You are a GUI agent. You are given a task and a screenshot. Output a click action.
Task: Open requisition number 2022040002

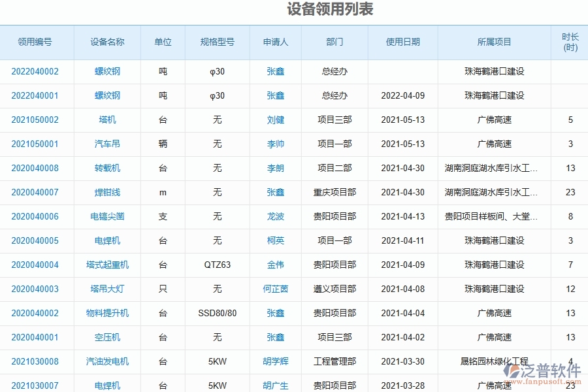[36, 72]
